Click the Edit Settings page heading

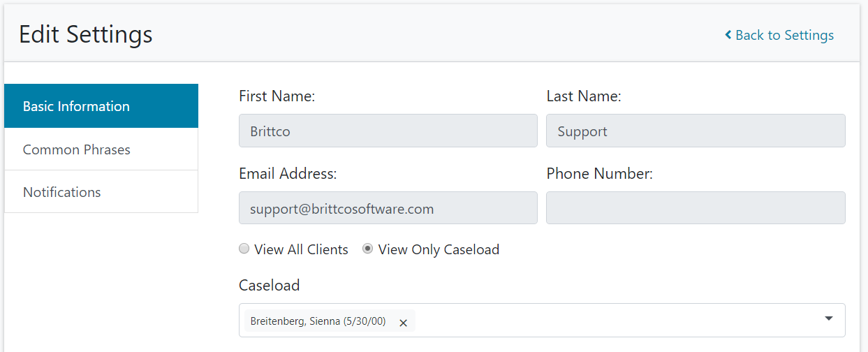pos(85,34)
